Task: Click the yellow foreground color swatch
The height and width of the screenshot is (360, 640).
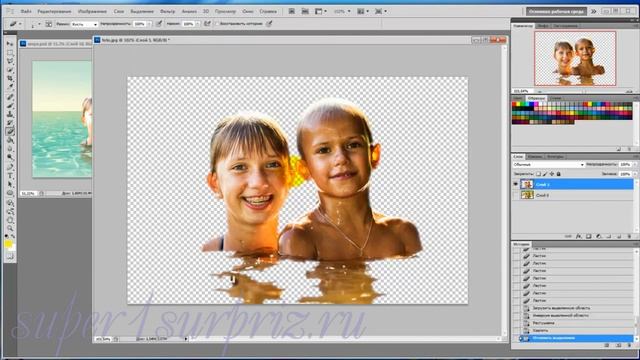Action: click(8, 244)
